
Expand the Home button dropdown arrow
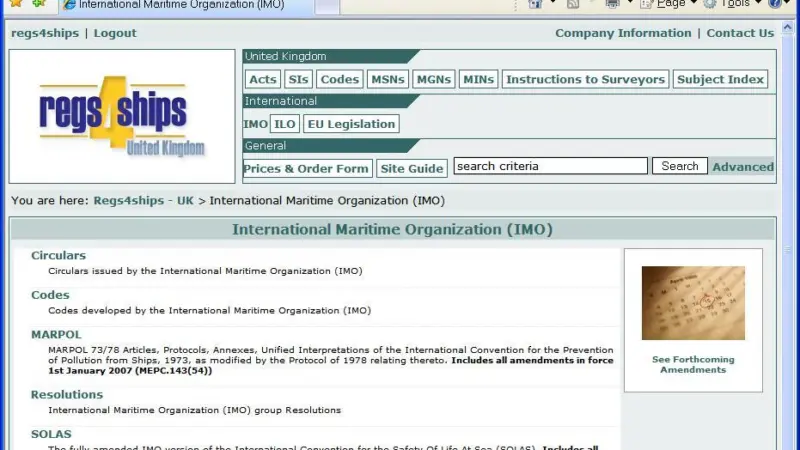tap(553, 3)
